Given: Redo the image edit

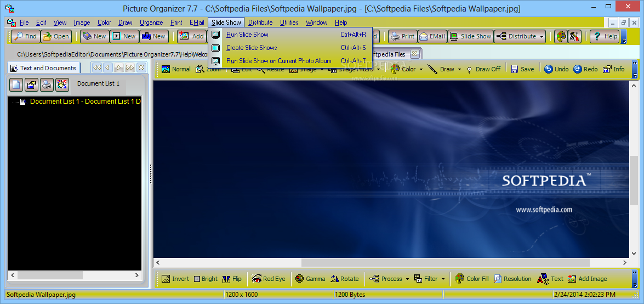Looking at the screenshot, I should [586, 69].
